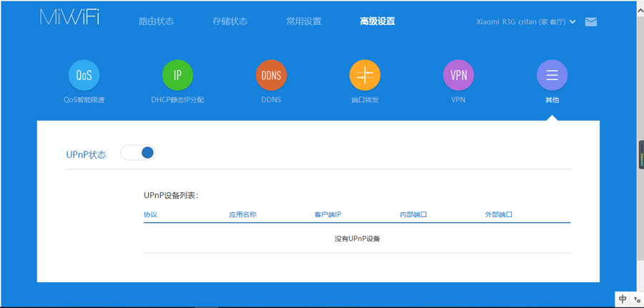Image resolution: width=644 pixels, height=308 pixels.
Task: Click the DHCP静态IP分配 label
Action: 177,99
